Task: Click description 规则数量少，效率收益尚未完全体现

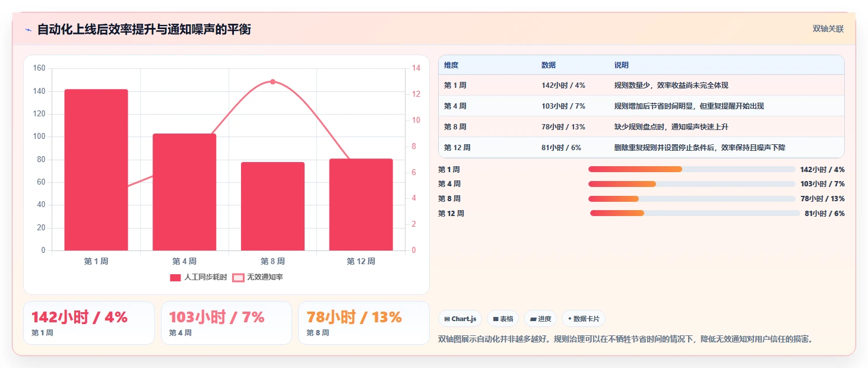Action: pos(671,85)
